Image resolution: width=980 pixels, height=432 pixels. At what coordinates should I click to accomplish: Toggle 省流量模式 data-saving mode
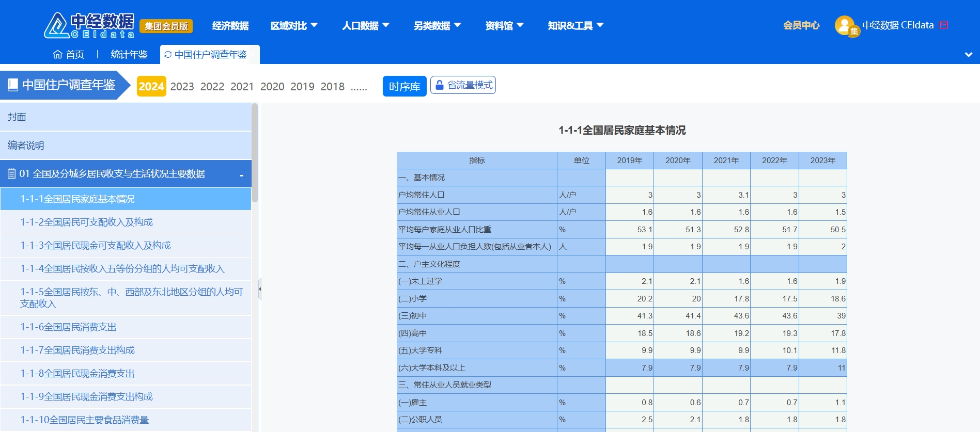pos(463,85)
